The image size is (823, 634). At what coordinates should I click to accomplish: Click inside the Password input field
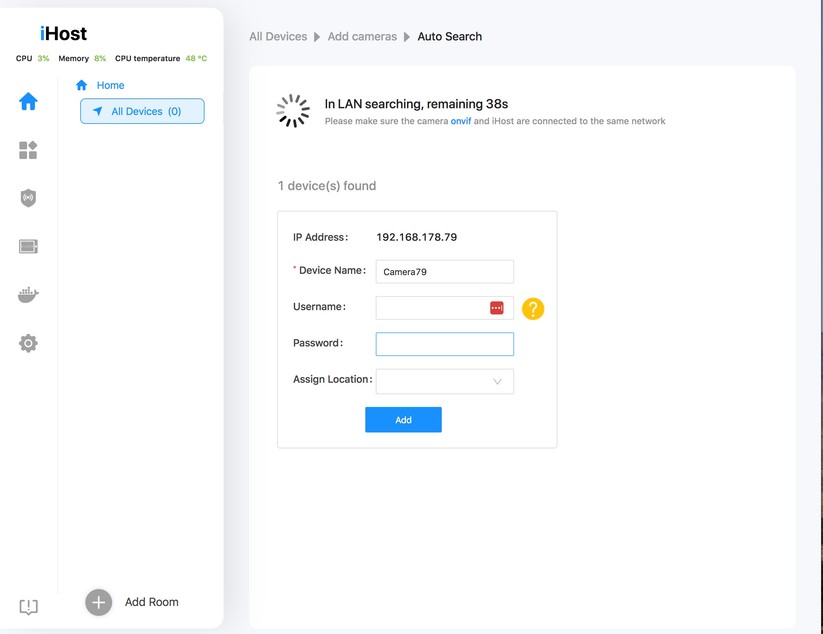tap(444, 343)
